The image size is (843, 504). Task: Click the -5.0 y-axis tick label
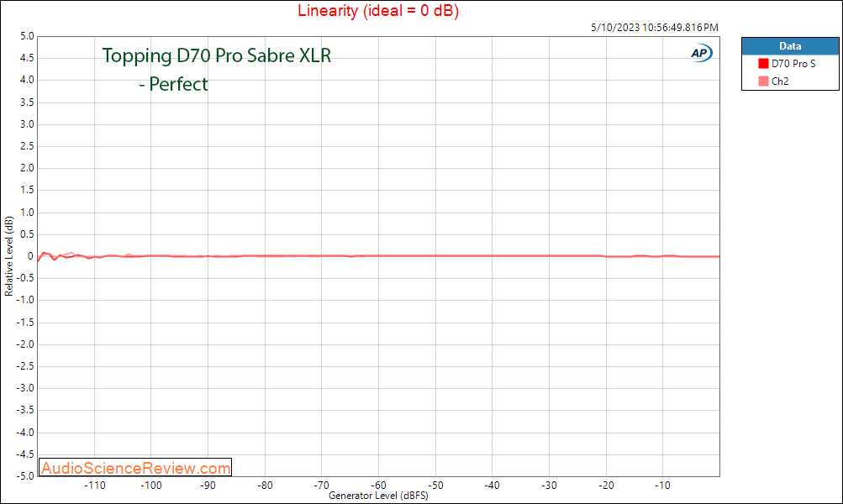pos(24,476)
